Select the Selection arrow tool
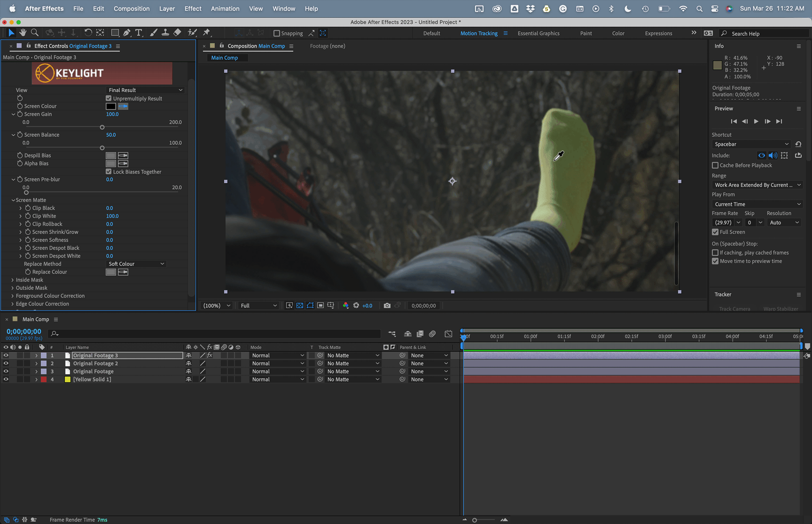812x524 pixels. 11,33
